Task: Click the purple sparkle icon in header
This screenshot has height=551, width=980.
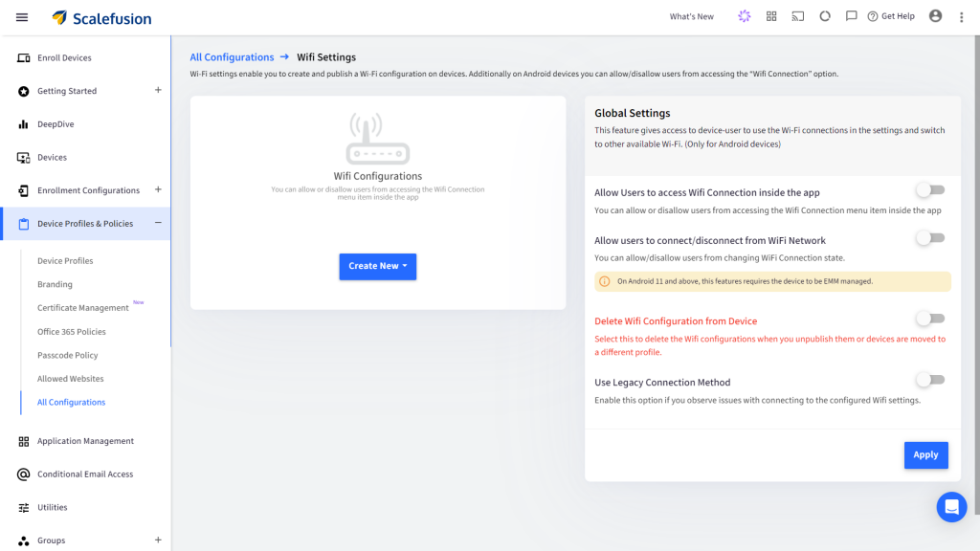Action: click(x=744, y=16)
